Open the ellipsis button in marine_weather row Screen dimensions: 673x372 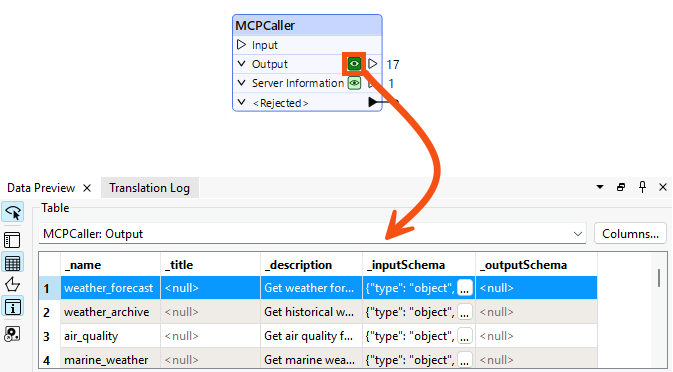465,360
